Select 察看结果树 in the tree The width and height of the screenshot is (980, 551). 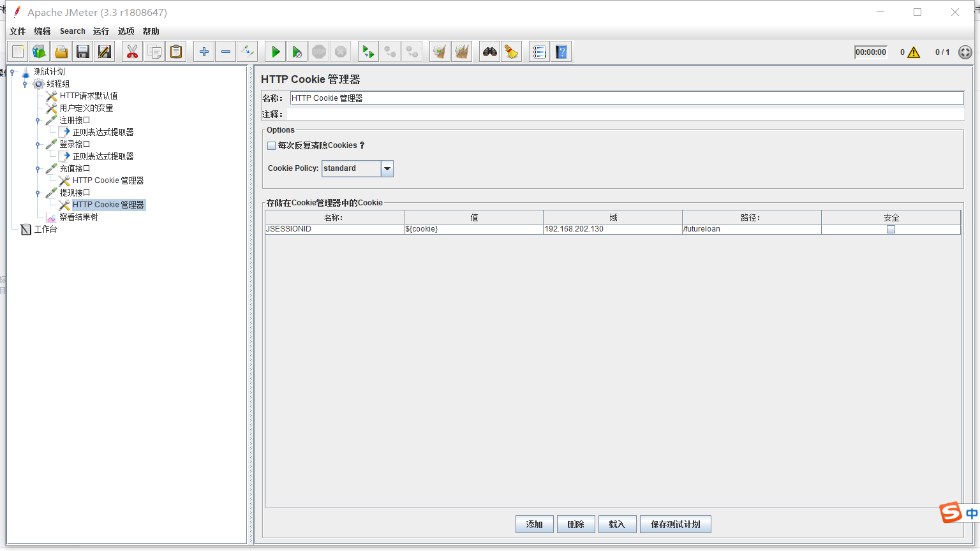78,217
